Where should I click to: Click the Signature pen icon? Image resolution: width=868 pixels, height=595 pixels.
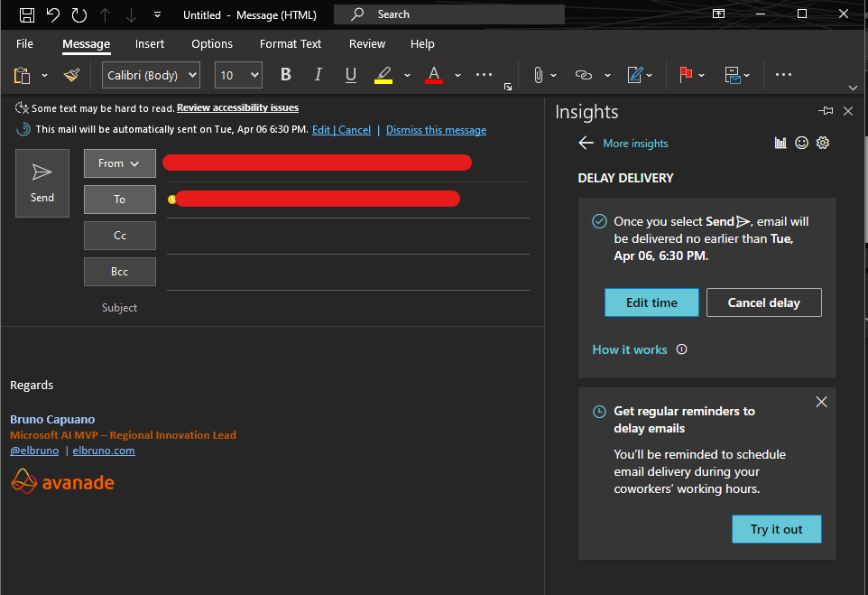click(x=635, y=75)
